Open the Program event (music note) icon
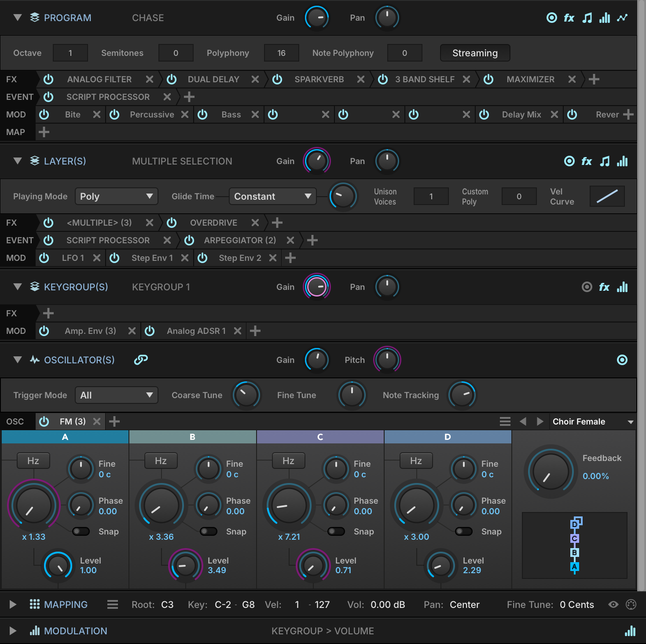The image size is (646, 644). tap(587, 18)
